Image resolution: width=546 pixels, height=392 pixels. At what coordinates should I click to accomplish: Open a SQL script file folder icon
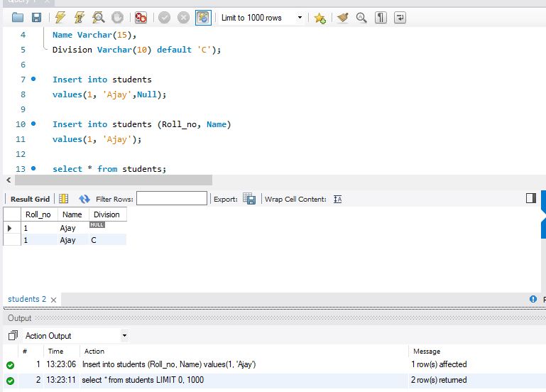click(18, 18)
